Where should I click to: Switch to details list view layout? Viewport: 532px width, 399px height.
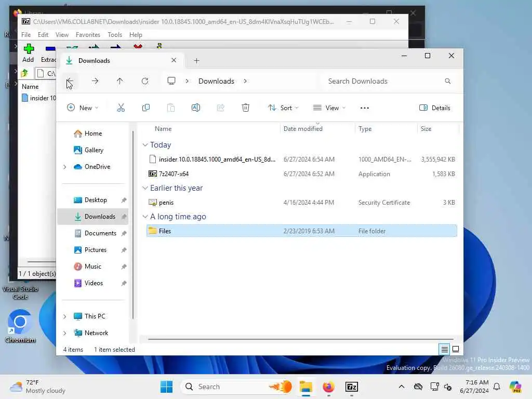445,349
